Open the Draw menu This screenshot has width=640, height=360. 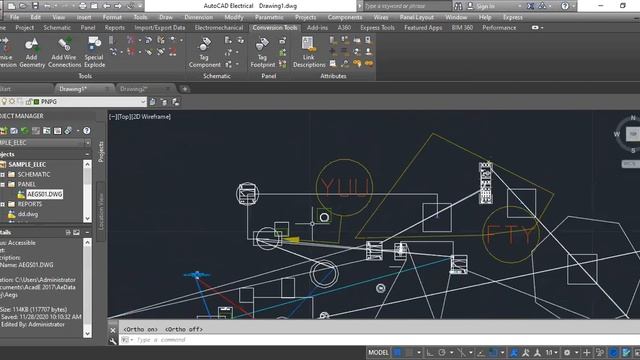(166, 18)
